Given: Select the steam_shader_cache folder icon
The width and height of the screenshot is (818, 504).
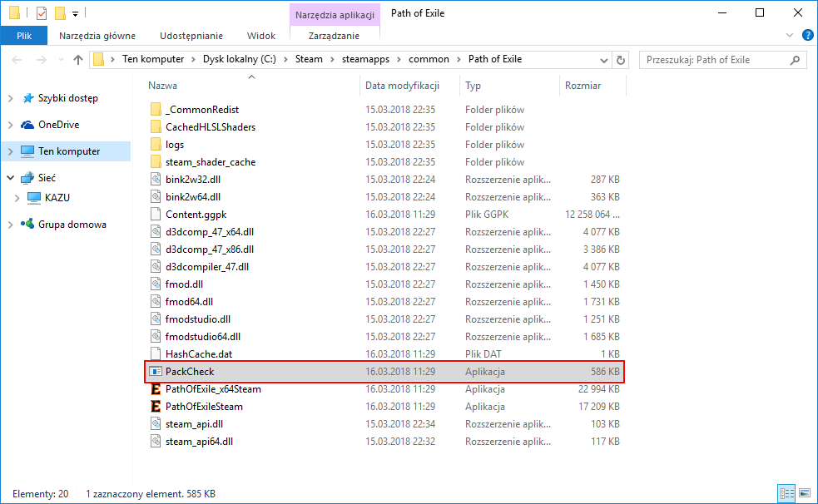Looking at the screenshot, I should pos(156,161).
